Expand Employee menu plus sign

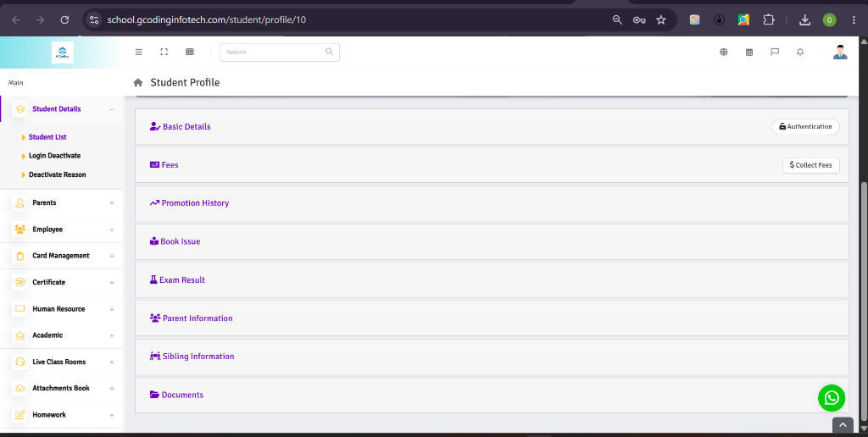pyautogui.click(x=112, y=230)
